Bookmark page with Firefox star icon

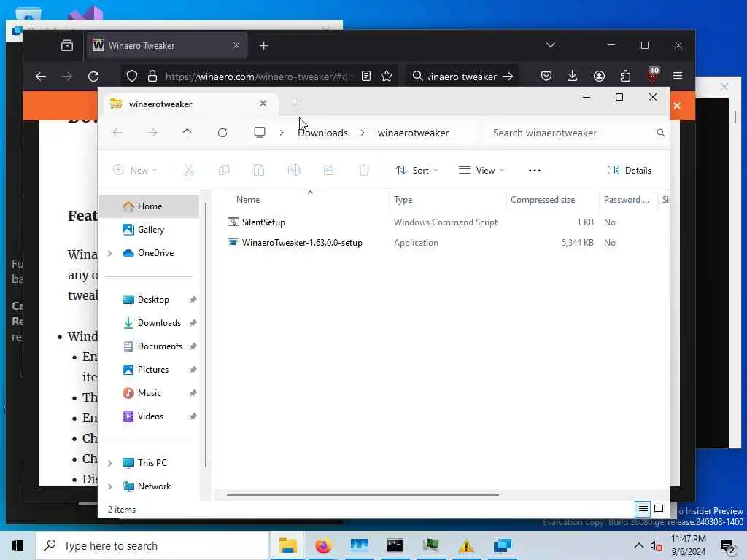(x=387, y=76)
